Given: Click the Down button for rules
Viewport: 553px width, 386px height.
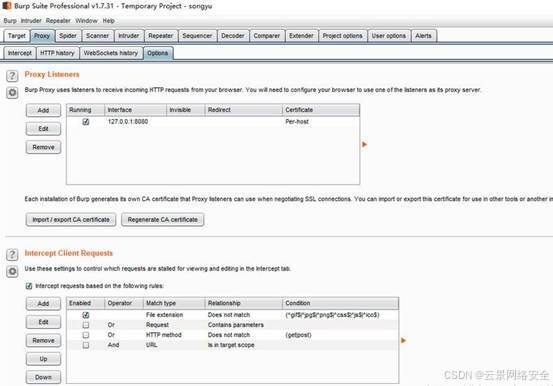Looking at the screenshot, I should point(43,377).
